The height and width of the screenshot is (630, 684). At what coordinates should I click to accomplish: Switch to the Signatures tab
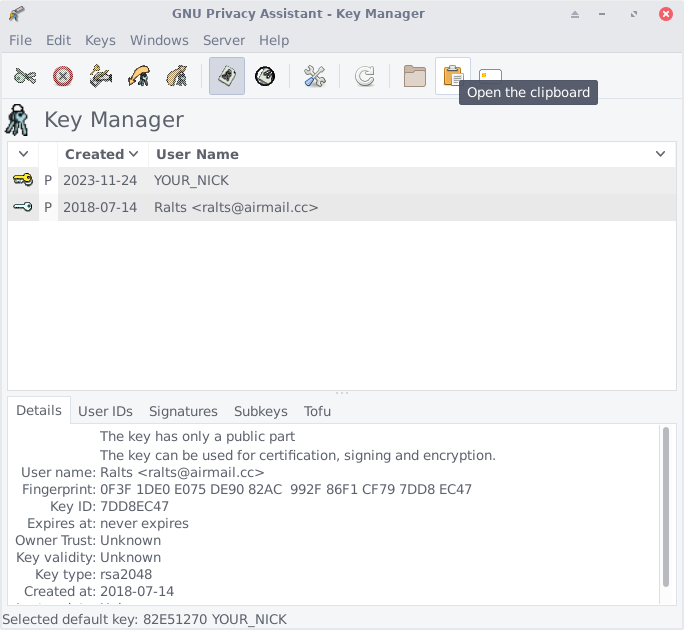(x=183, y=411)
